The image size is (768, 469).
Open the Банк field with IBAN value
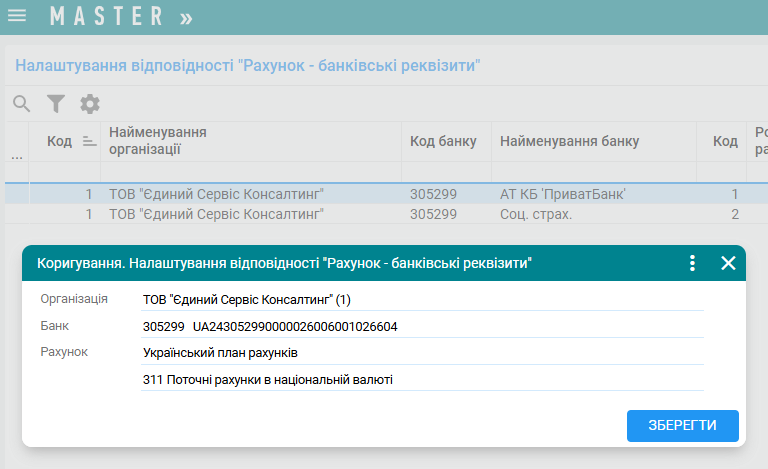(422, 326)
